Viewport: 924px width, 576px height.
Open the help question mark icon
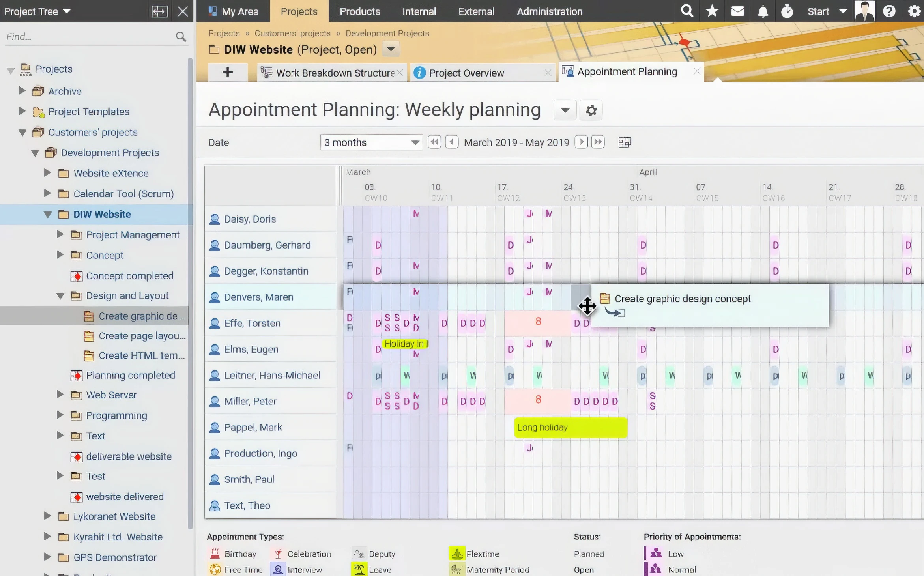point(889,11)
